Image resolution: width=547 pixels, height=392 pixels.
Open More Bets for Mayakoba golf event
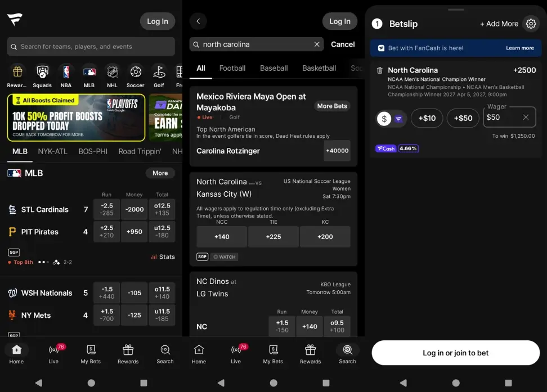click(332, 106)
